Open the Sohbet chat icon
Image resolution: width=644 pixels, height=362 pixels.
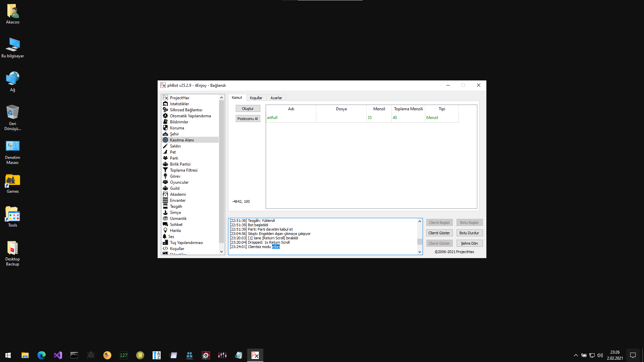click(165, 225)
